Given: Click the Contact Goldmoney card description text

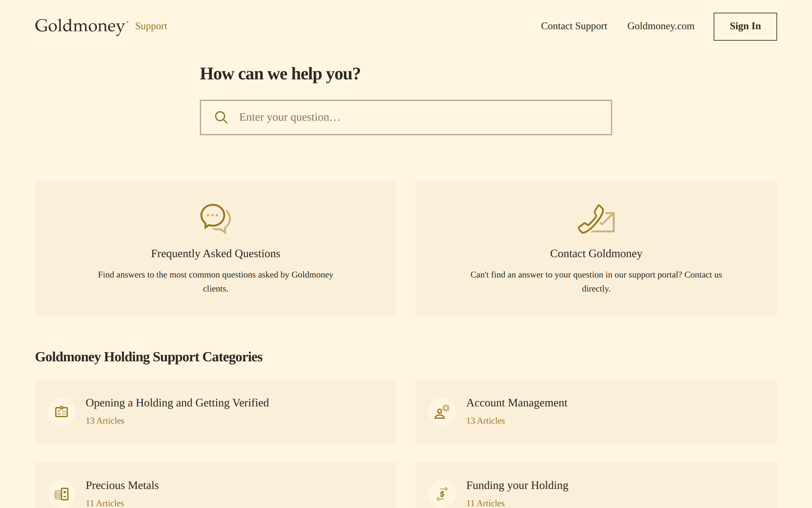Looking at the screenshot, I should tap(596, 282).
